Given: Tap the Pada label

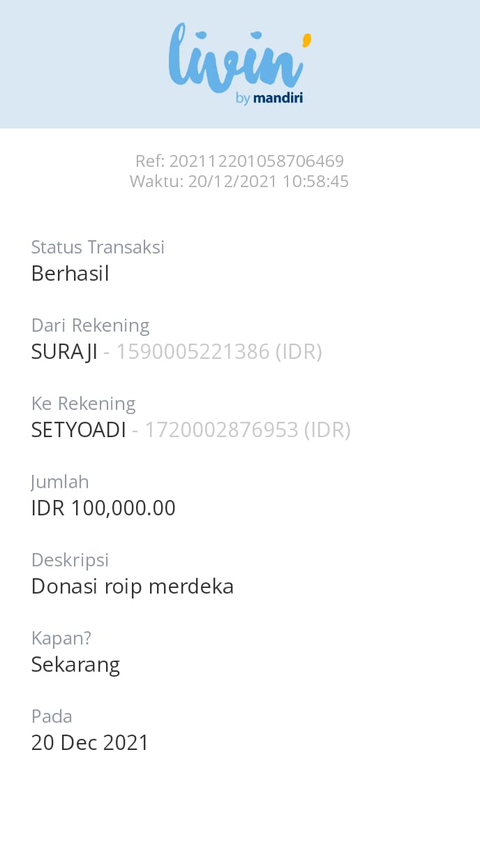Looking at the screenshot, I should click(x=52, y=716).
